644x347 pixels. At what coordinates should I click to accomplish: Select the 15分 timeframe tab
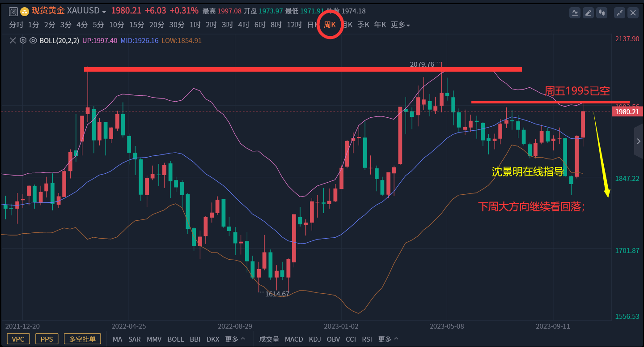136,25
